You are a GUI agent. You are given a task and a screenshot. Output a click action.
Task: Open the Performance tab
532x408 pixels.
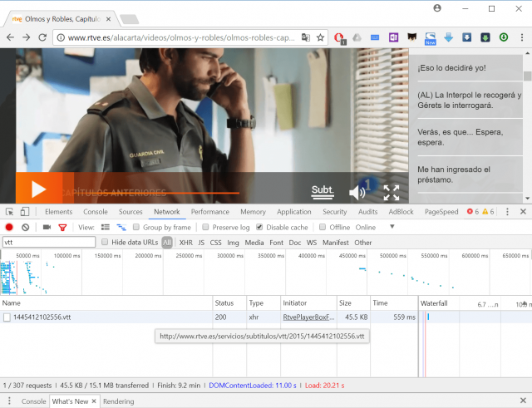(210, 212)
